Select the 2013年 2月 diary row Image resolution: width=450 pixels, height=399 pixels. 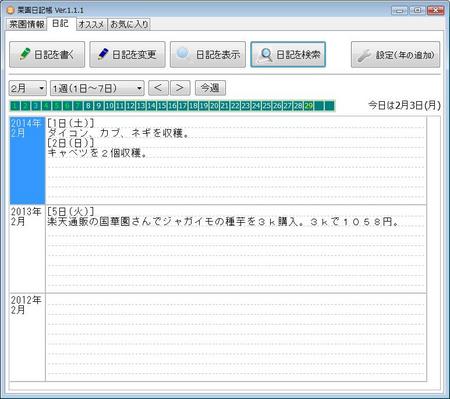coord(218,249)
